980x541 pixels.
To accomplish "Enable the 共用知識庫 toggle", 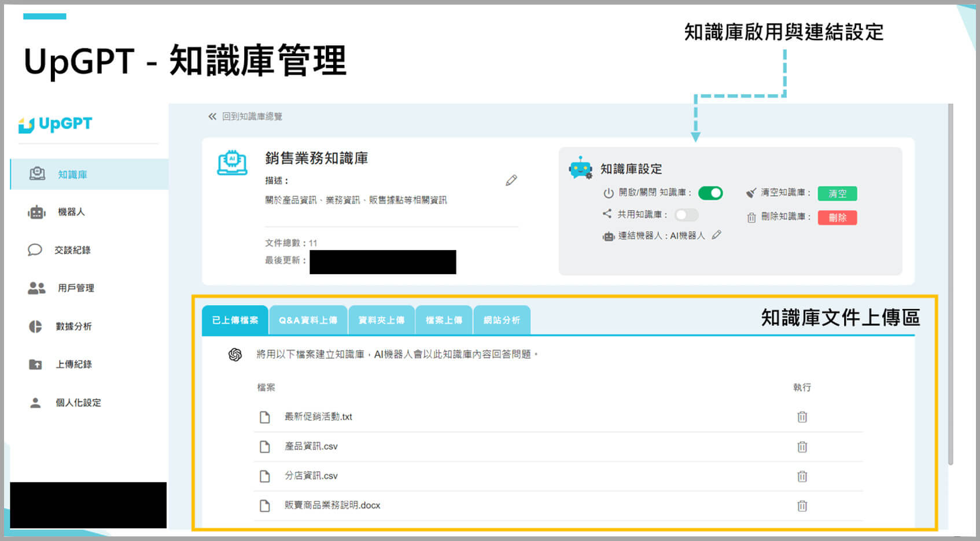I will coord(686,215).
